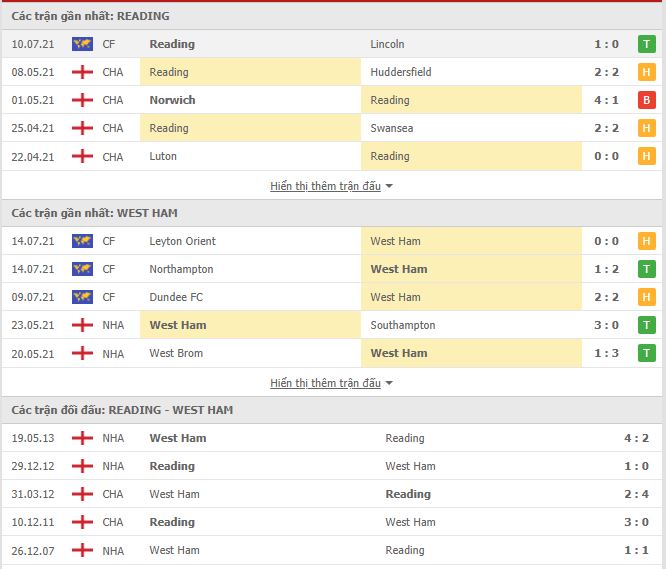Screen dimensions: 666x569
Task: Click 4 : 2 score in 19.05.13 row
Action: click(x=636, y=438)
